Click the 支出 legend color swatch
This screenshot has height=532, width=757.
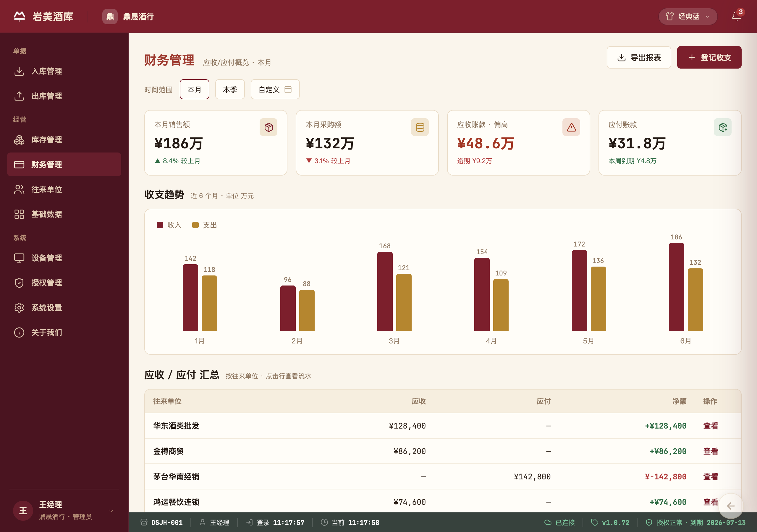click(x=195, y=225)
